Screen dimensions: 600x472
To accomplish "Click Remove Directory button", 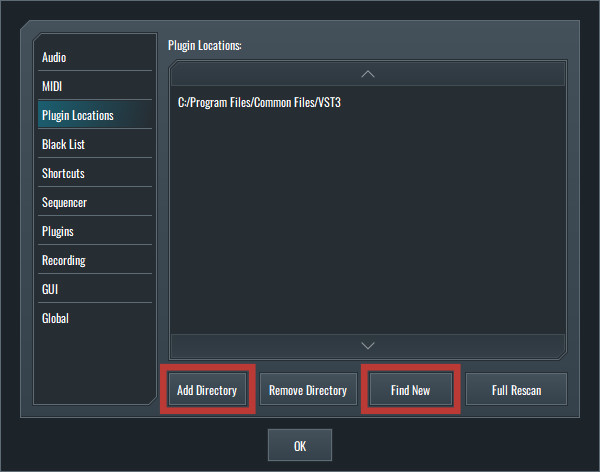I will pos(308,389).
